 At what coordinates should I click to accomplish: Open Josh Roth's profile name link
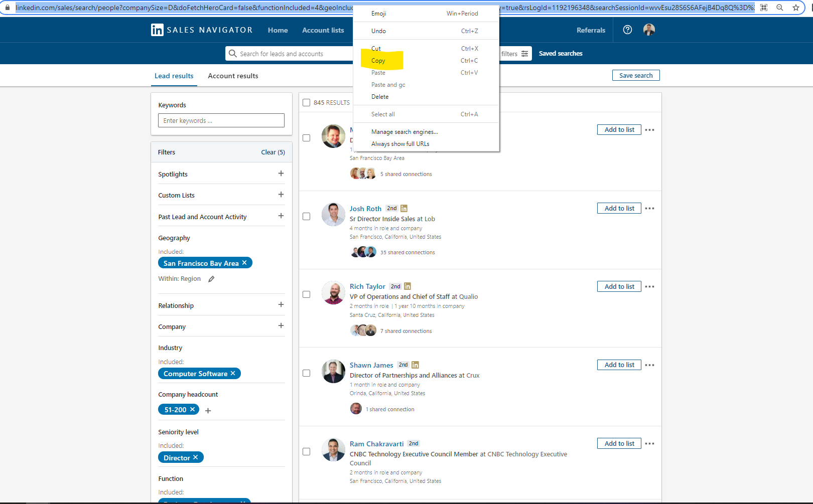(365, 209)
